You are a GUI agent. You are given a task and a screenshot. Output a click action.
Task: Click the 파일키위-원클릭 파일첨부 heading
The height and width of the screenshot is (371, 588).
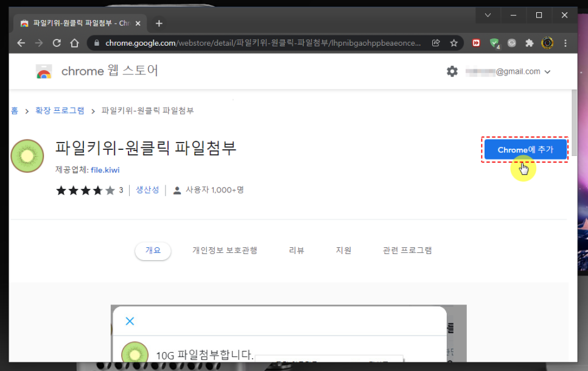146,148
